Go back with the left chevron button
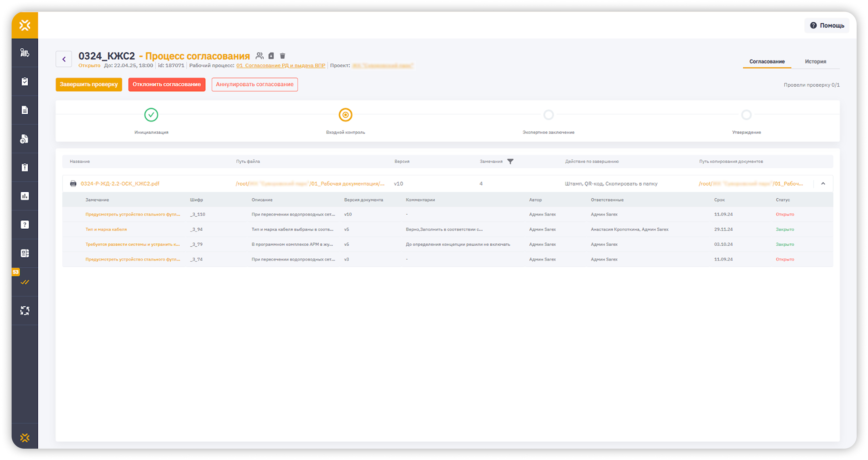This screenshot has height=460, width=868. 64,59
